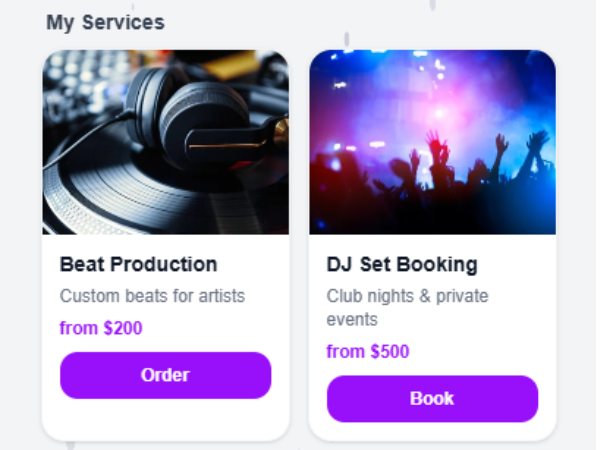This screenshot has width=600, height=450.
Task: Click the My Services heading
Action: (x=105, y=23)
